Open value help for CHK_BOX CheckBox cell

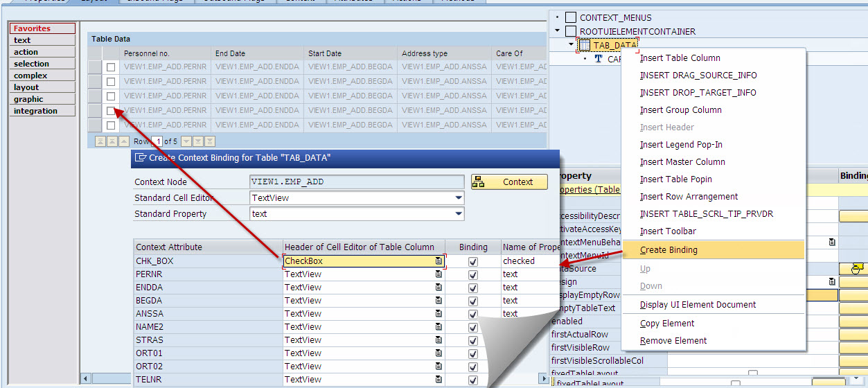coord(439,261)
